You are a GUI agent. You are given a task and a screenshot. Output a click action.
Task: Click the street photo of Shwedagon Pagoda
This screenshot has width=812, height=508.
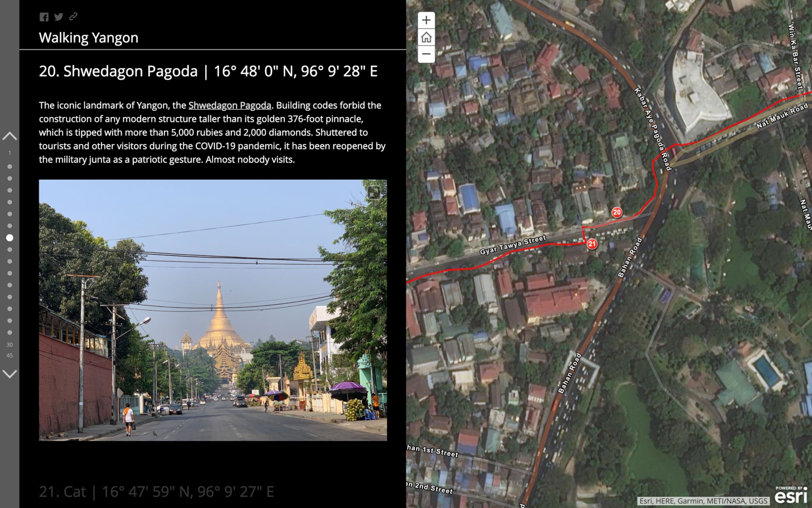[x=213, y=310]
